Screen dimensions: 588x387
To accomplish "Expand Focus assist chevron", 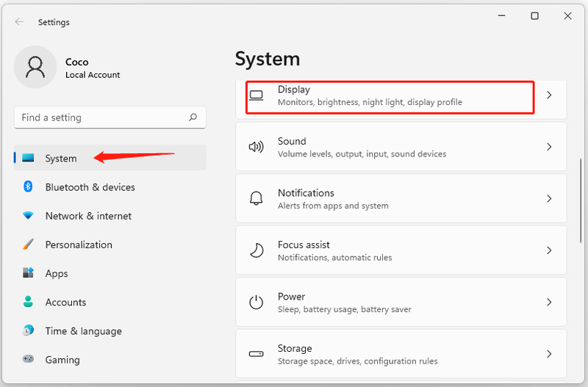I will pyautogui.click(x=549, y=250).
